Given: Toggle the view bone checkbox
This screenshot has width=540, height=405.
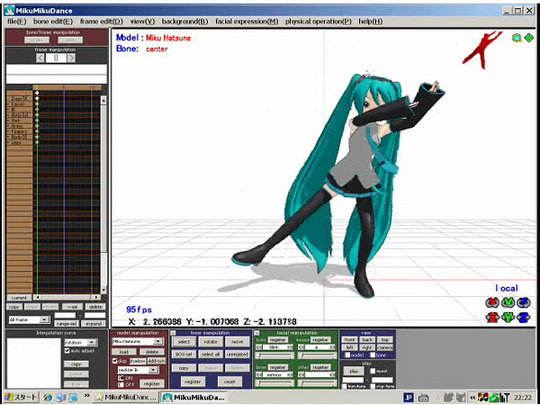Looking at the screenshot, I should [x=373, y=355].
